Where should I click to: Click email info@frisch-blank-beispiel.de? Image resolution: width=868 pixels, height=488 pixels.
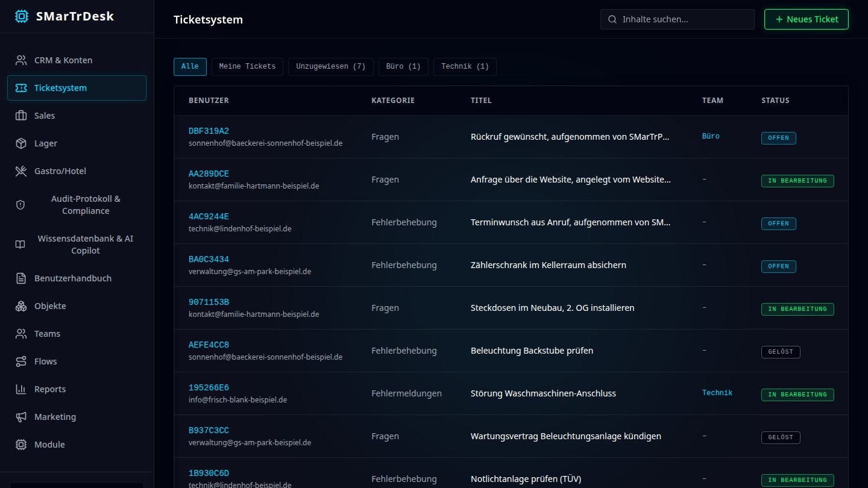237,400
